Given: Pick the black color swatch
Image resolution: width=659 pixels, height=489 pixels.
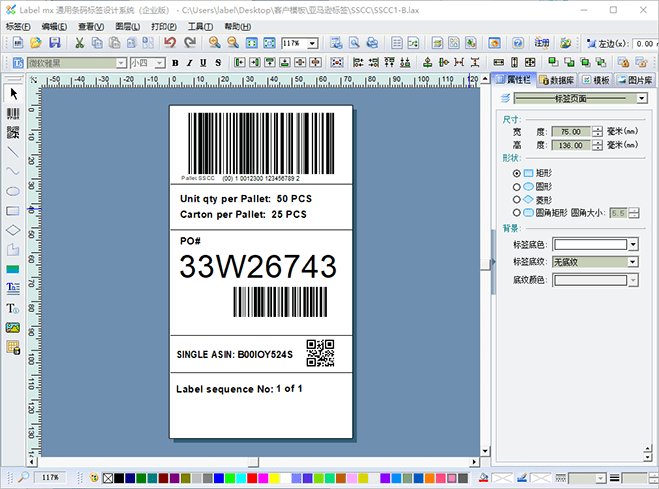Looking at the screenshot, I should point(119,478).
